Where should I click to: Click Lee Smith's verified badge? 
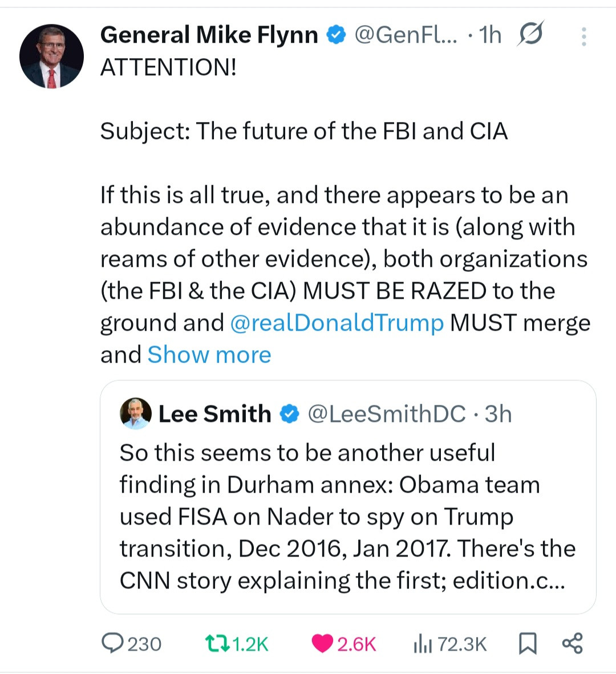point(290,414)
